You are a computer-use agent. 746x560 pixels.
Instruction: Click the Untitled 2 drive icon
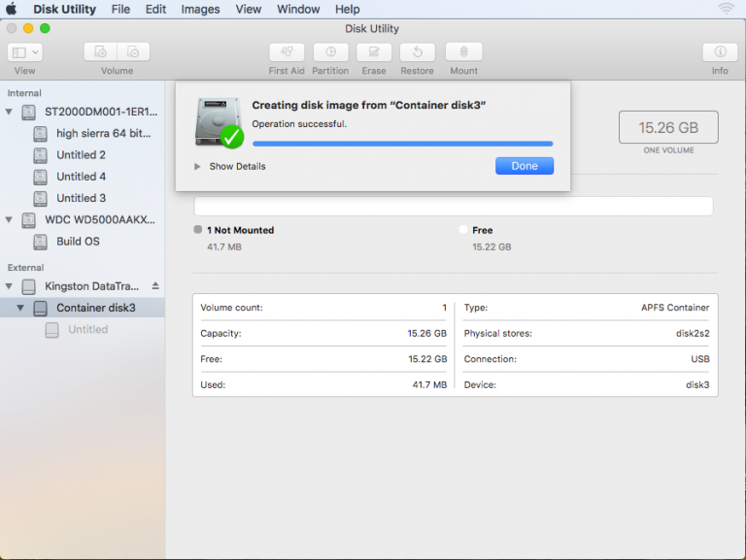[41, 155]
